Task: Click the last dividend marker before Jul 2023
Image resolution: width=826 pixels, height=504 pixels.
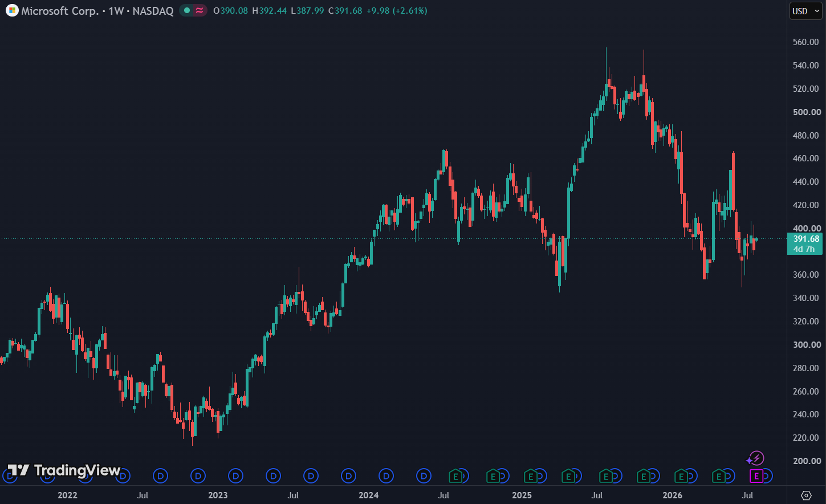Action: (273, 475)
